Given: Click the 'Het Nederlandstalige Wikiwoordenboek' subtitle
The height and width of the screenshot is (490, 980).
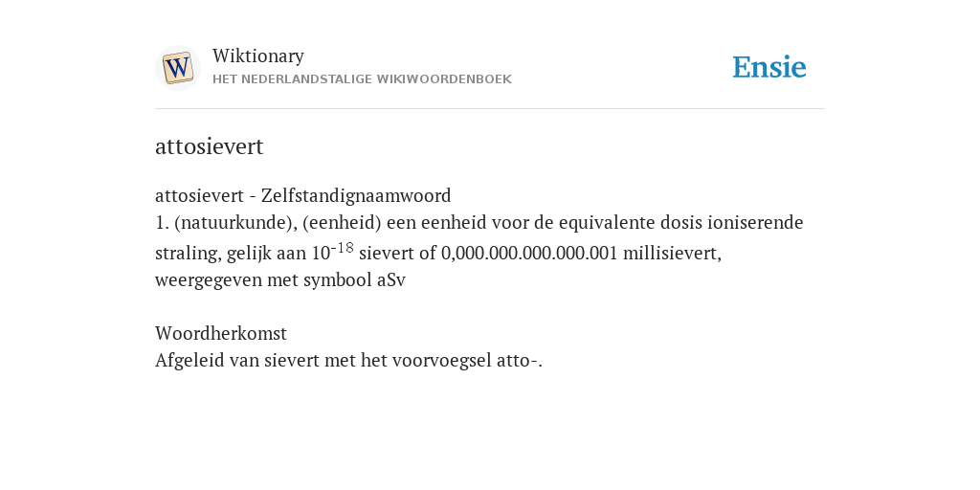Looking at the screenshot, I should [x=362, y=79].
